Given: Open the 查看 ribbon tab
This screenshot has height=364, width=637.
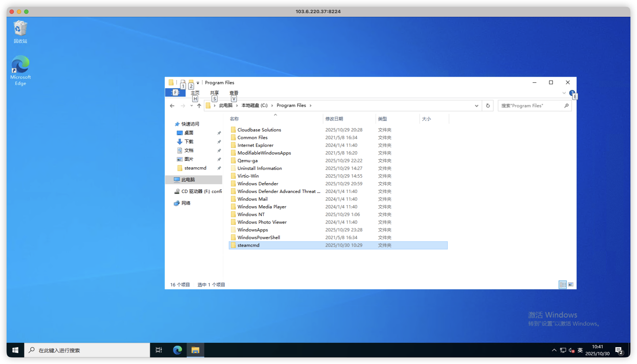Looking at the screenshot, I should click(x=234, y=93).
